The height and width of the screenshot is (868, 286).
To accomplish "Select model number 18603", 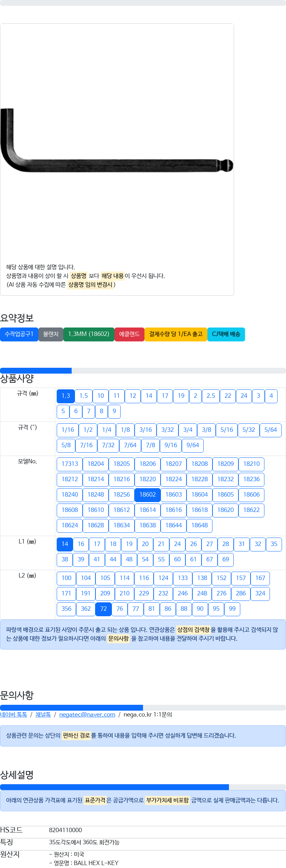I will click(x=174, y=495).
